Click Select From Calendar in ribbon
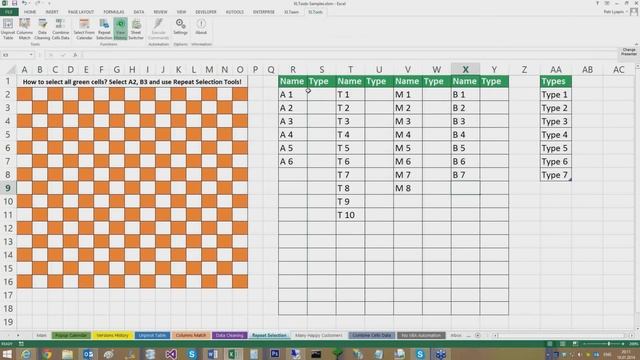 [84, 29]
